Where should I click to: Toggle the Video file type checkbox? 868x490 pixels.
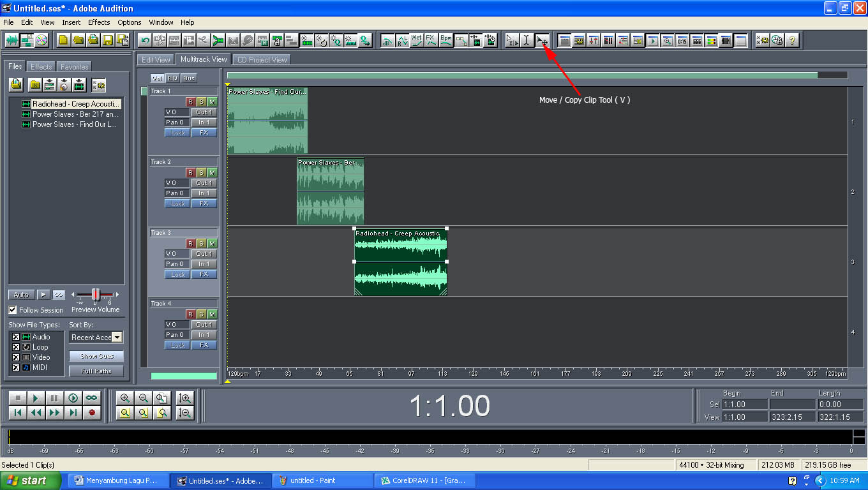click(16, 357)
